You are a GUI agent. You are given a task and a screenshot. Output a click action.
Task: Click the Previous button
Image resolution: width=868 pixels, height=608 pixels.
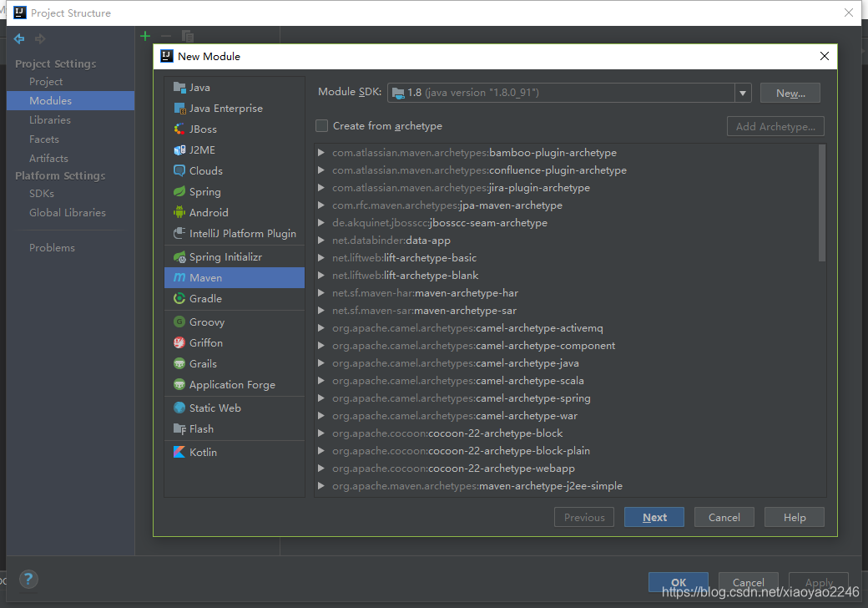(x=584, y=517)
